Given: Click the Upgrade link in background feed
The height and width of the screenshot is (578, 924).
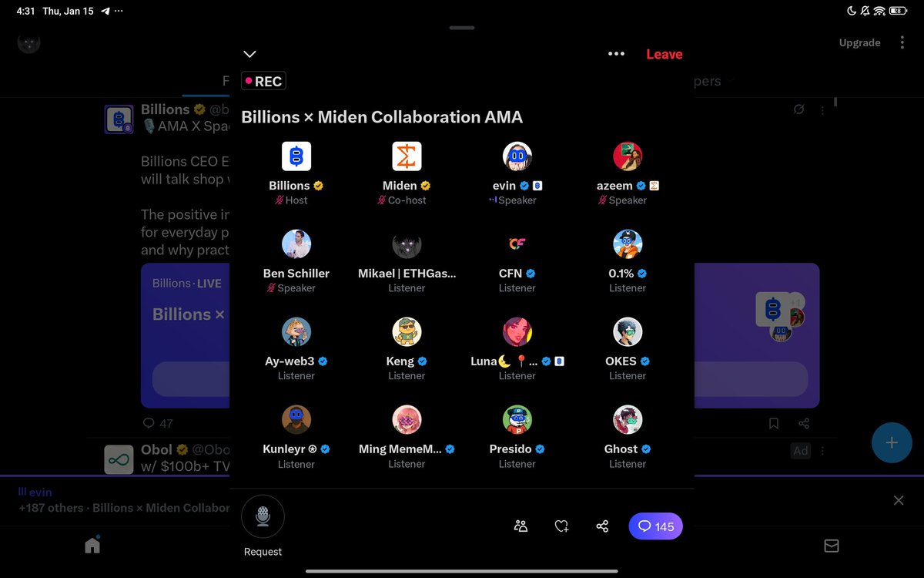Looking at the screenshot, I should point(859,43).
